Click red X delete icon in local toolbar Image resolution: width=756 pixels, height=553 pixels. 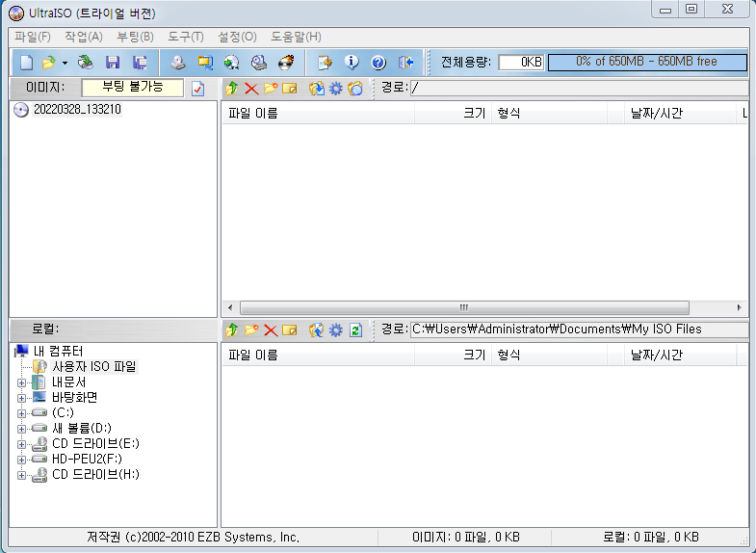pos(271,330)
